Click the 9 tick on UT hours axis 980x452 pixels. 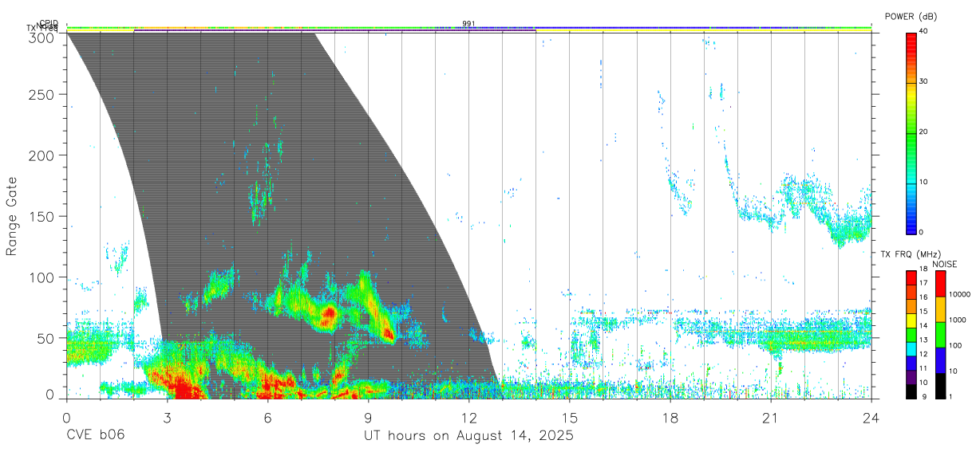coord(368,418)
